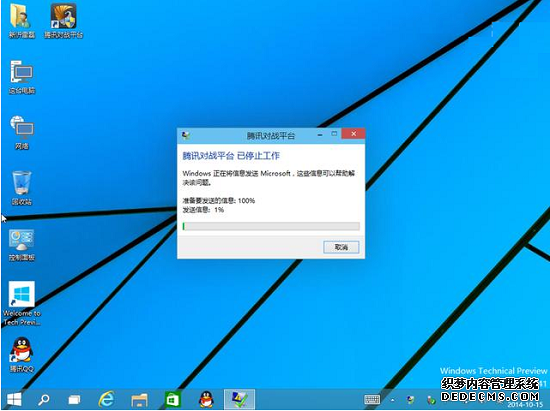The width and height of the screenshot is (550, 411).
Task: Open the touch keyboard tray icon
Action: (372, 399)
